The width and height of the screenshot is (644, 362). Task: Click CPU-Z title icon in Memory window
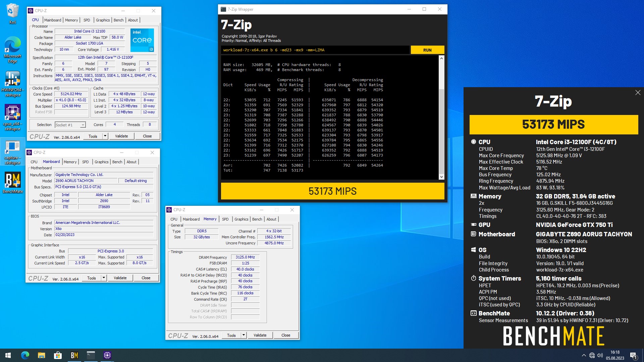169,210
